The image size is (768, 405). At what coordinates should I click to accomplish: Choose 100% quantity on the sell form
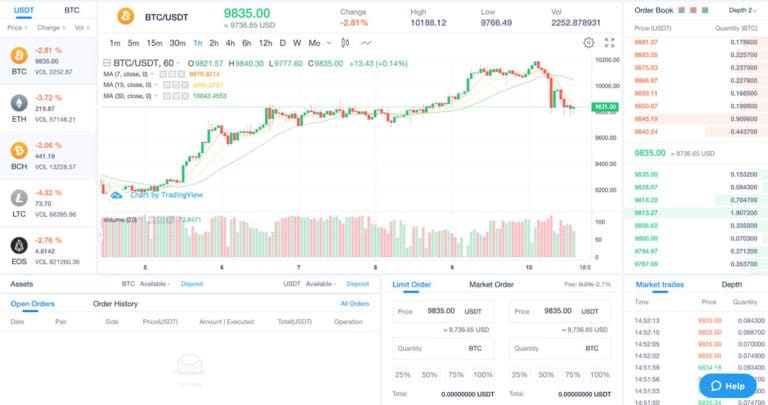600,375
